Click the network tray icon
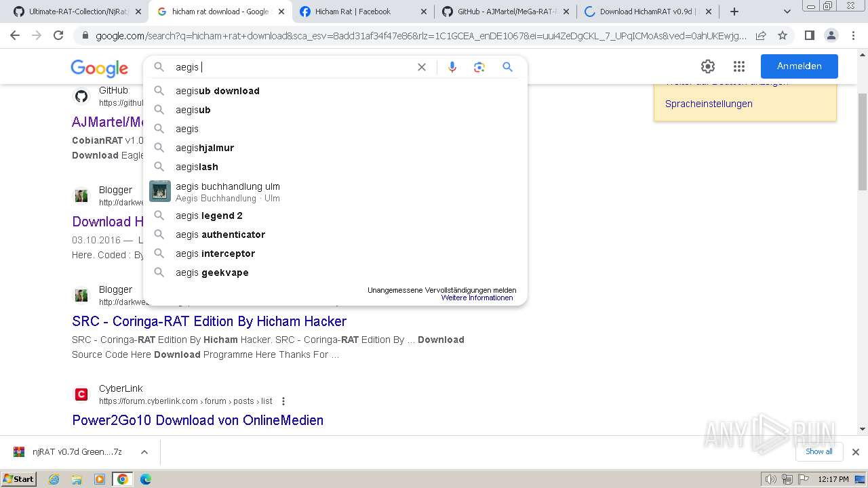Image resolution: width=868 pixels, height=488 pixels. click(x=787, y=479)
